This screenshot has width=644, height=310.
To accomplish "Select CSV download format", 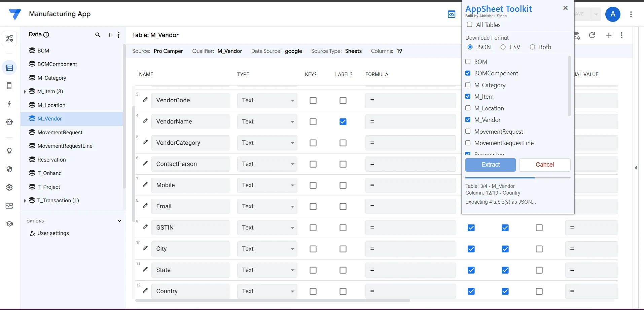I will coord(503,47).
